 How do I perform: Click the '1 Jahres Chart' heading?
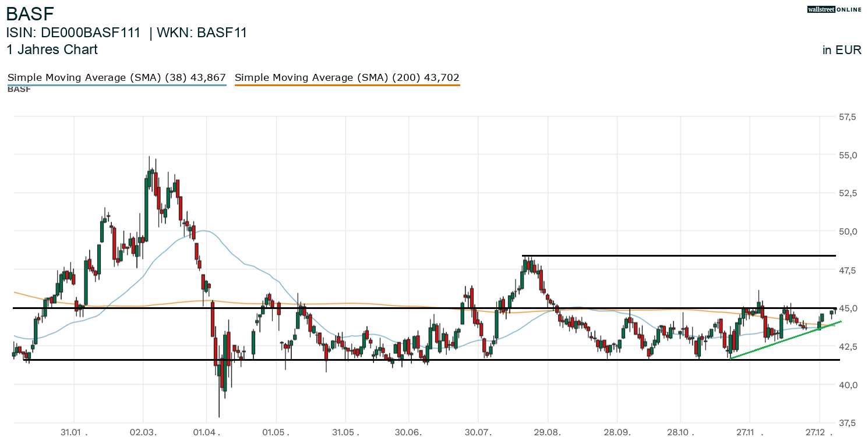52,49
